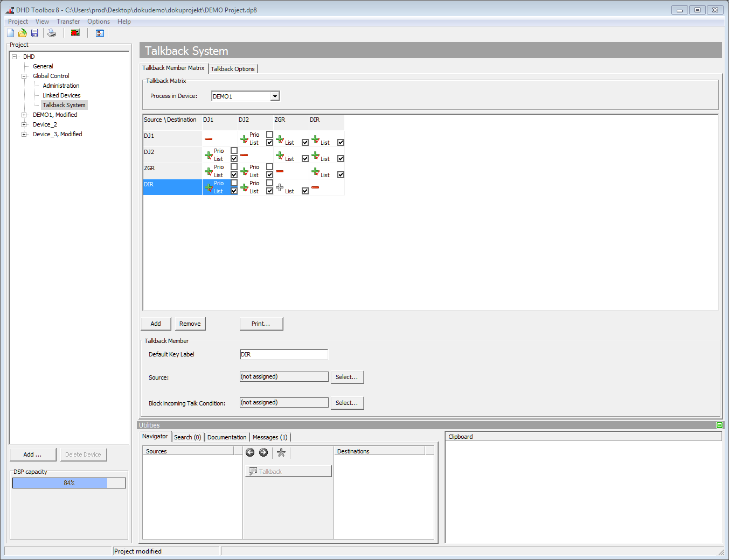Save the project using the floppy disk icon
Image resolution: width=729 pixels, height=560 pixels.
coord(34,33)
